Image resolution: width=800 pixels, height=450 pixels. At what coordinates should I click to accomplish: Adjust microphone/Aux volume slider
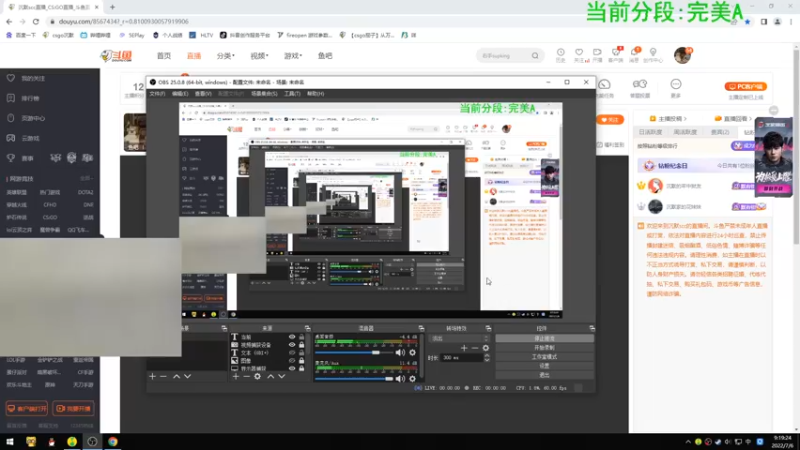354,379
